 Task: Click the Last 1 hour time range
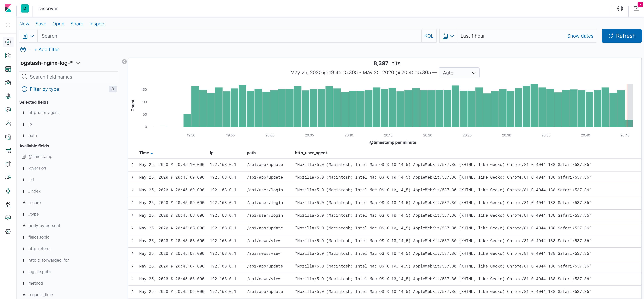pos(472,36)
